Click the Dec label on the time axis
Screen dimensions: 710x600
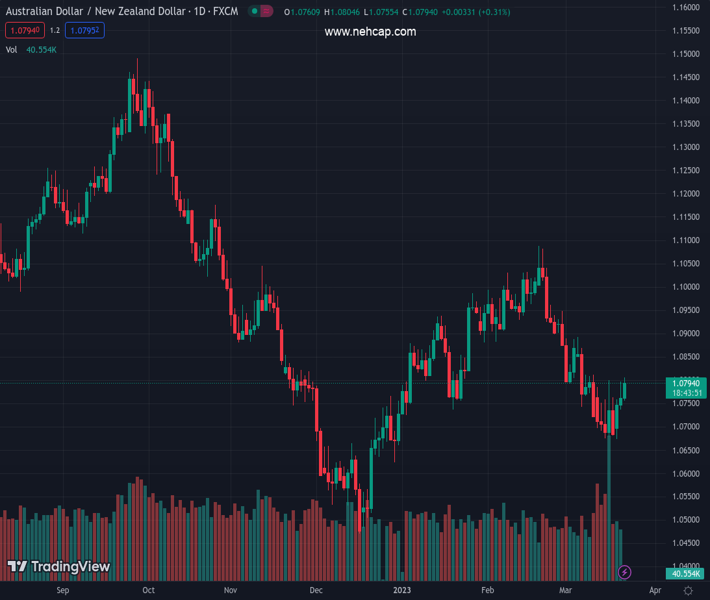[x=316, y=591]
